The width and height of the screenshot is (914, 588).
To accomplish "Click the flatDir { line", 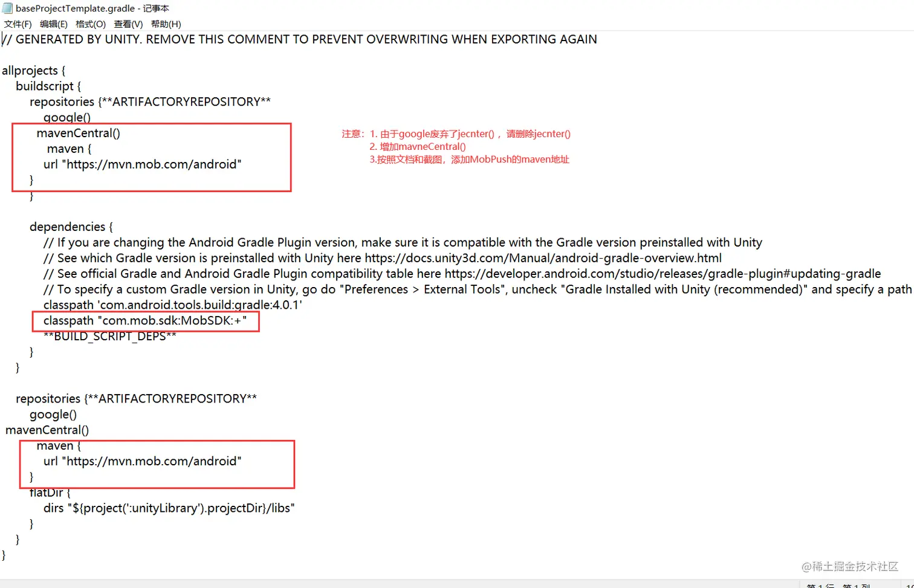I will point(50,493).
